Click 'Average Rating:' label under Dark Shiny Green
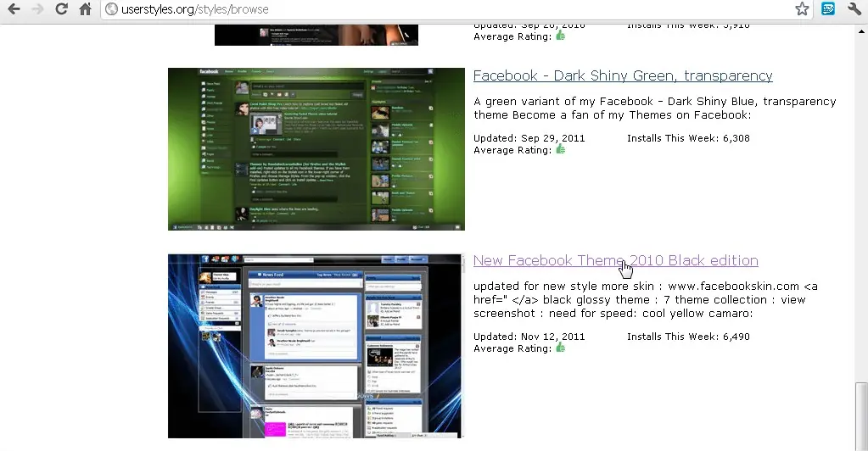Viewport: 868px width, 451px height. click(512, 151)
